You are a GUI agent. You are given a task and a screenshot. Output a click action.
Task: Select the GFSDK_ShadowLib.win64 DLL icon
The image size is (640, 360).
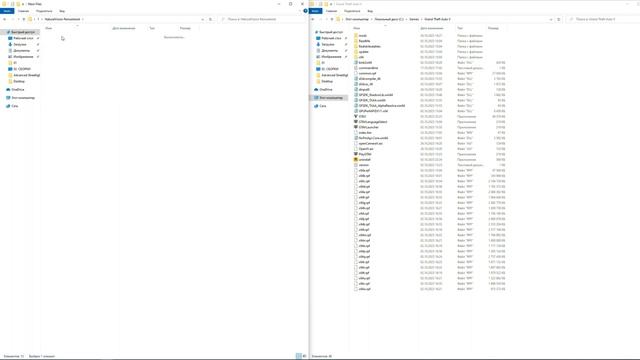(356, 95)
